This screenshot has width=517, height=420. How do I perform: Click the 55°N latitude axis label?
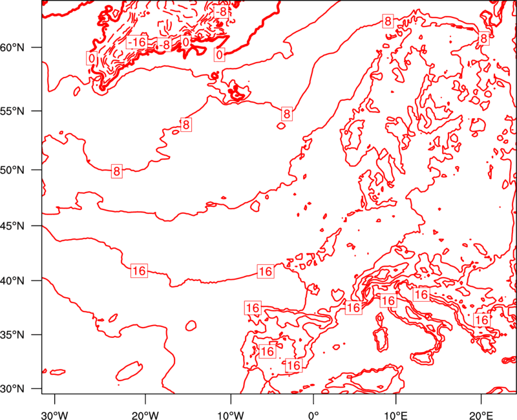pyautogui.click(x=12, y=111)
